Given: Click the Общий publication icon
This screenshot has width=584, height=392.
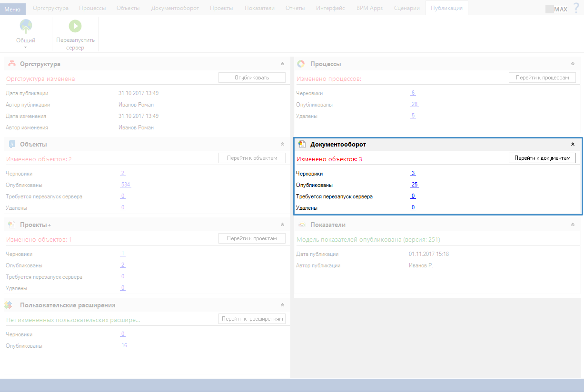Looking at the screenshot, I should click(26, 27).
